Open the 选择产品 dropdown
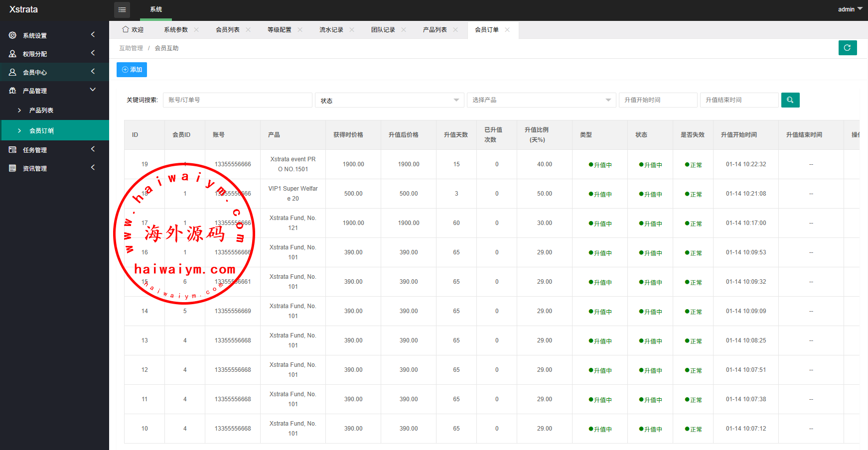The height and width of the screenshot is (450, 868). point(541,100)
